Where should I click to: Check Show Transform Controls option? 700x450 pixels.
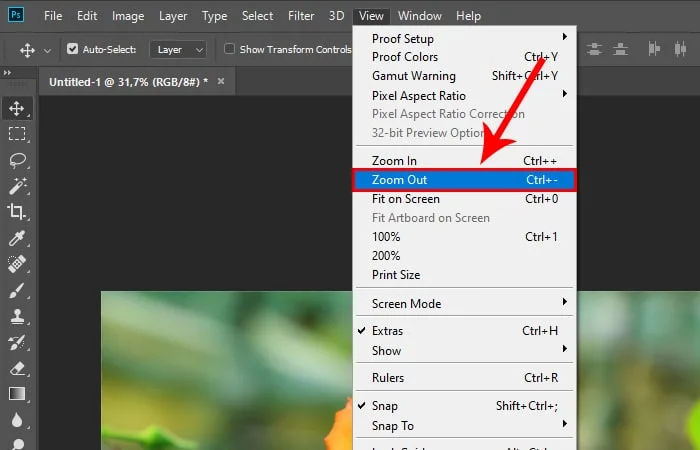230,49
